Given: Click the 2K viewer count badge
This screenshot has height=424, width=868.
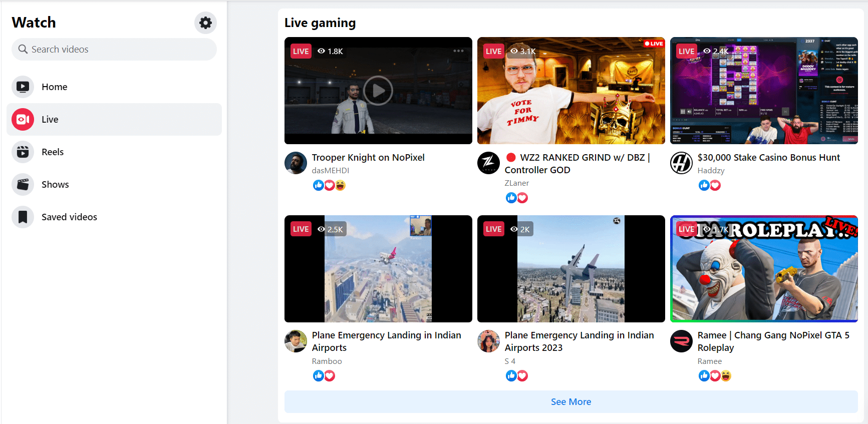Looking at the screenshot, I should click(520, 229).
